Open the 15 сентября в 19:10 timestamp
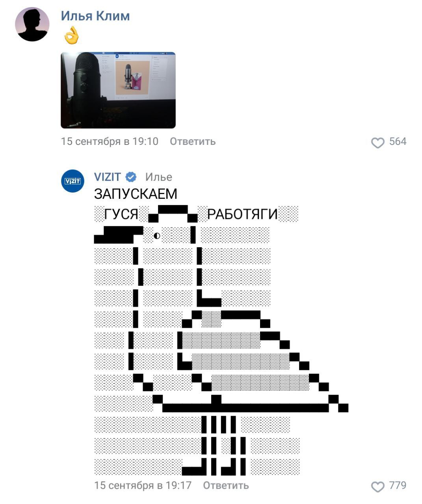422x504 pixels. tap(110, 141)
